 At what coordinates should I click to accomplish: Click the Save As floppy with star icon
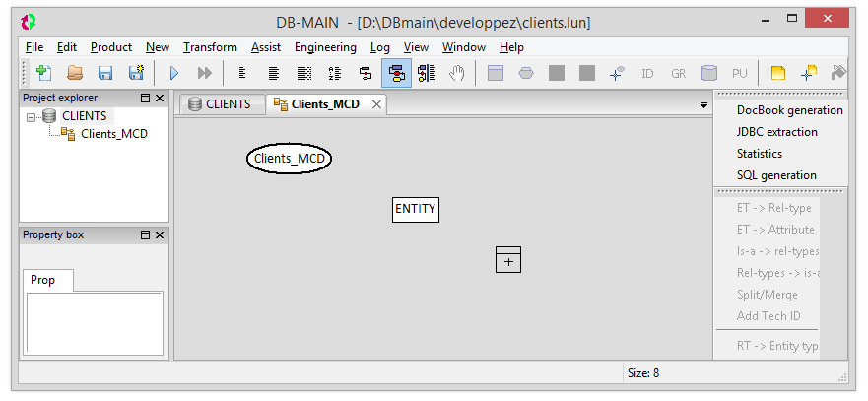(x=136, y=73)
